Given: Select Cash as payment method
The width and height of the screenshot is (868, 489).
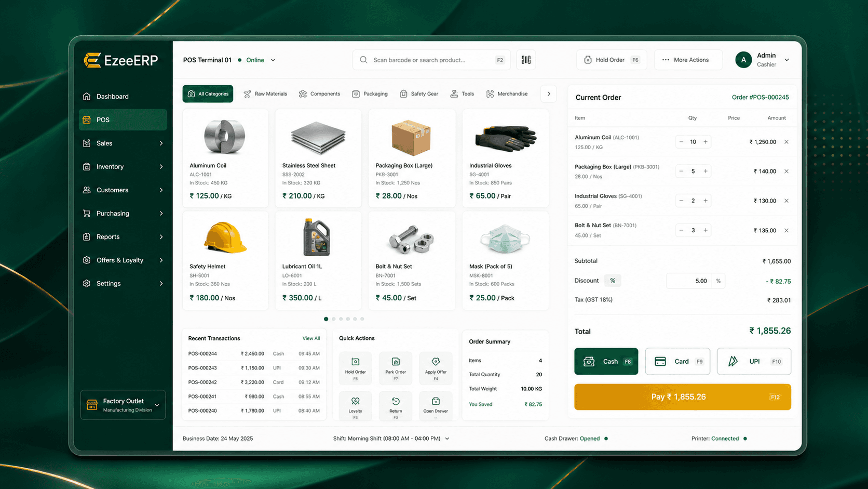Looking at the screenshot, I should pos(606,361).
